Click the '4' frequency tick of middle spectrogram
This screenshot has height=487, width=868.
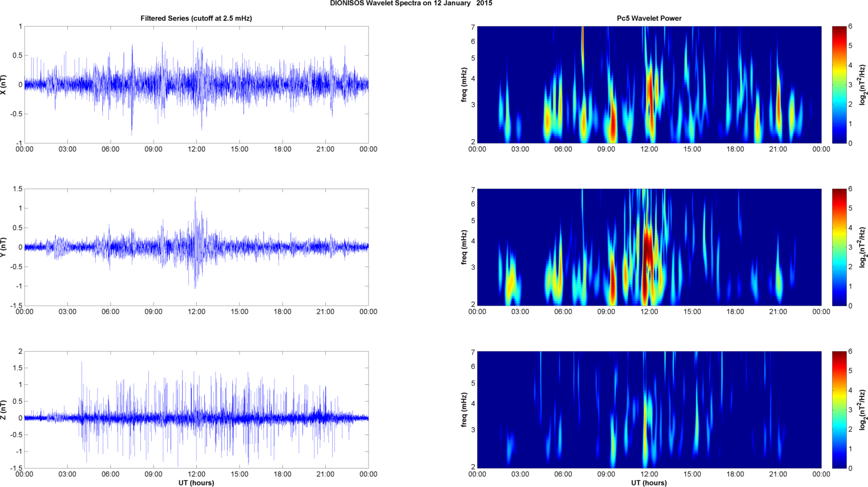[x=473, y=242]
